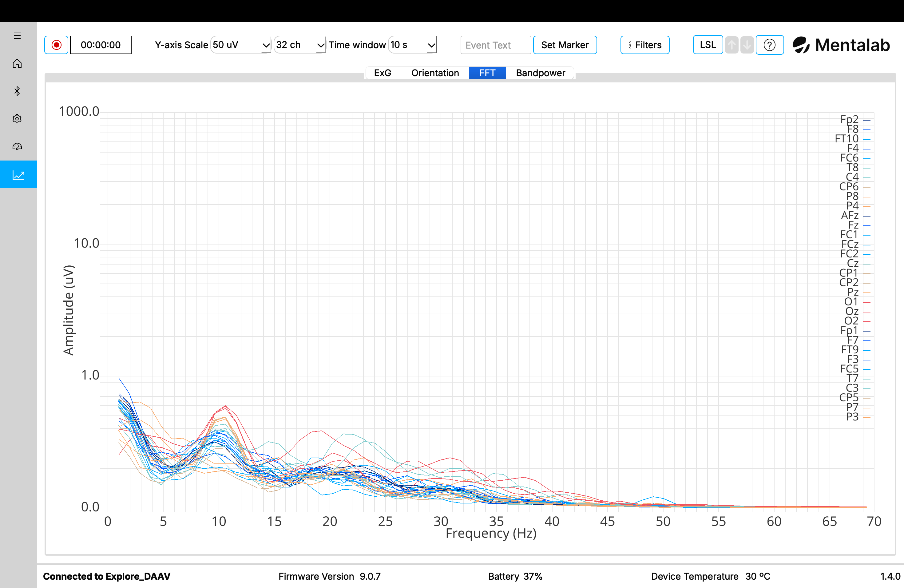Viewport: 904px width, 588px height.
Task: Click the Frequency (Hz) axis label
Action: [491, 534]
